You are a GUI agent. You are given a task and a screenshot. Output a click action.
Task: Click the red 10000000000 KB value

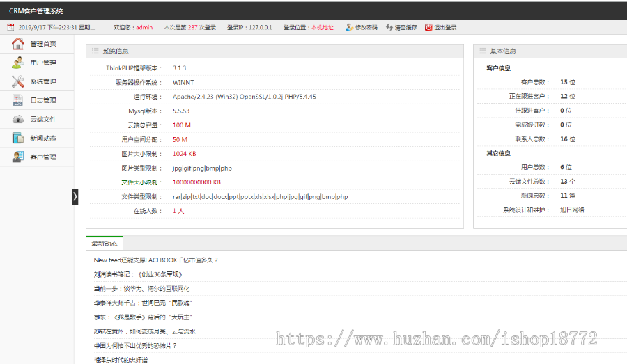pos(196,182)
